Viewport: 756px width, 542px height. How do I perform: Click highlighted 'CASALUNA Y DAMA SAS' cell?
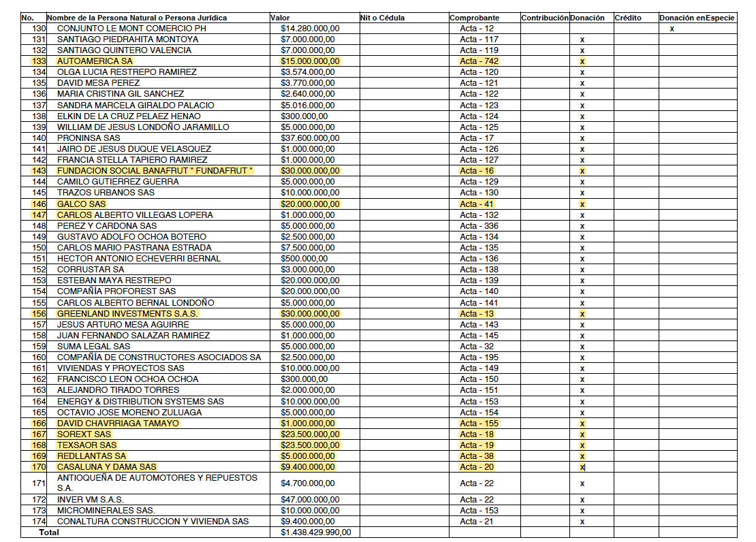[x=106, y=467]
